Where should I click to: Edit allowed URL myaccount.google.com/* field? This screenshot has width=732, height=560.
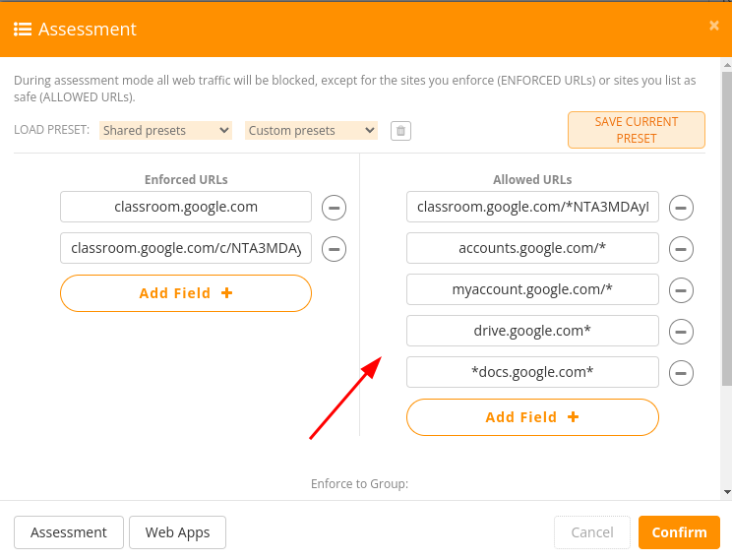[532, 289]
